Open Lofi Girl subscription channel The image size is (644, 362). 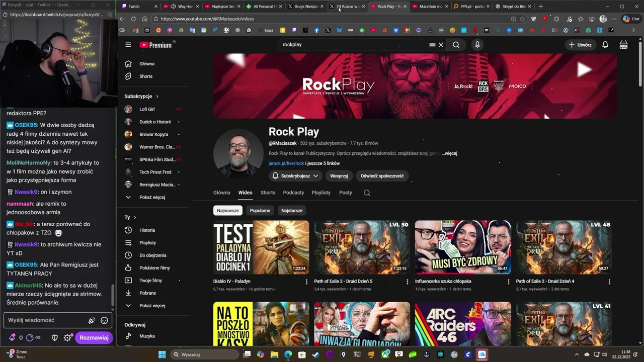tap(147, 109)
